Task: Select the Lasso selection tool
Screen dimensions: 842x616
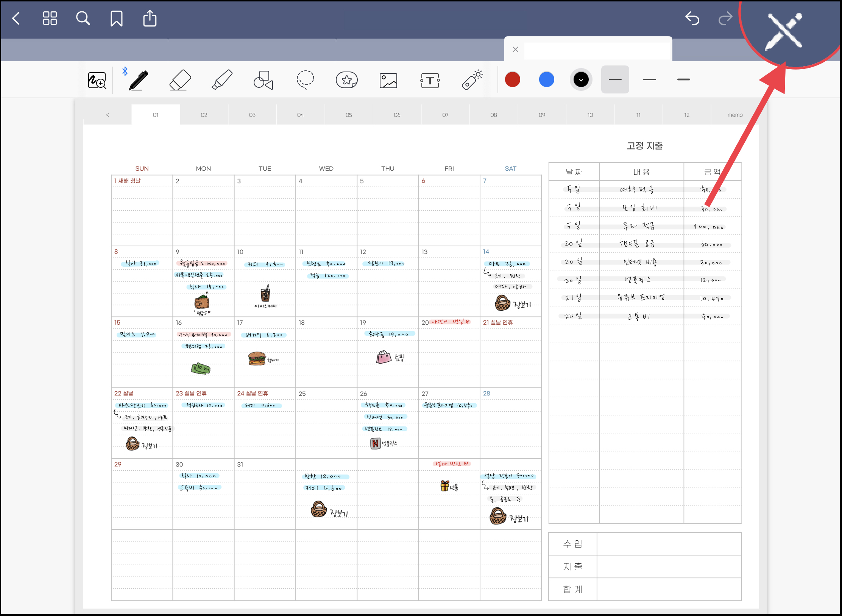Action: coord(305,80)
